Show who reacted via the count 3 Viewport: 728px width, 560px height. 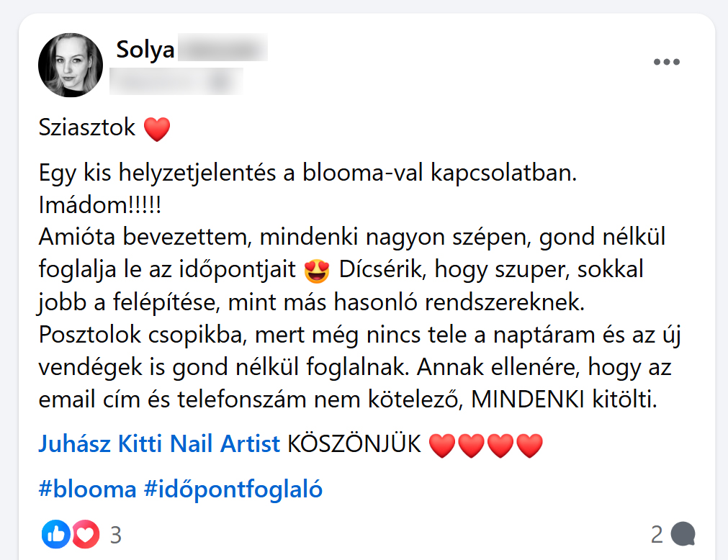click(116, 535)
